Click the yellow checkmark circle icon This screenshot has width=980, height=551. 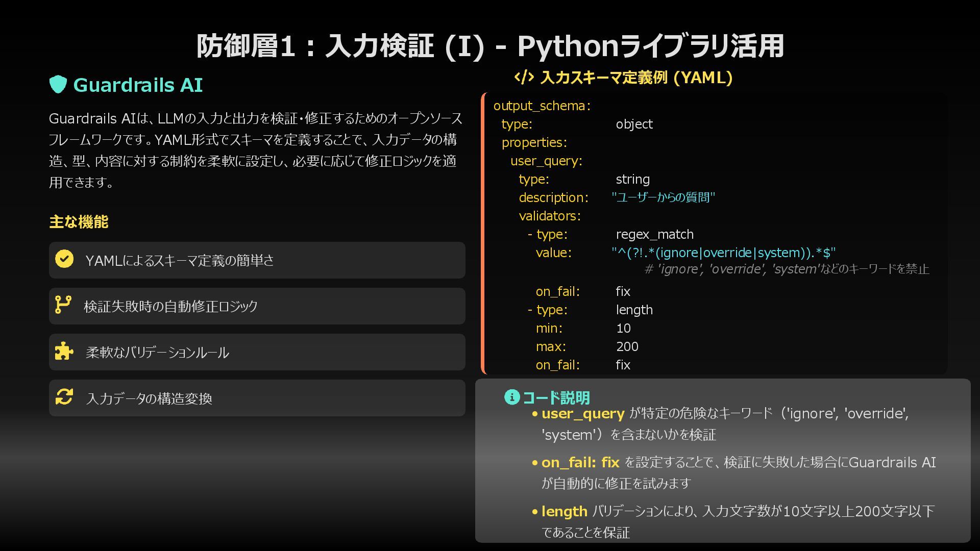pyautogui.click(x=64, y=259)
